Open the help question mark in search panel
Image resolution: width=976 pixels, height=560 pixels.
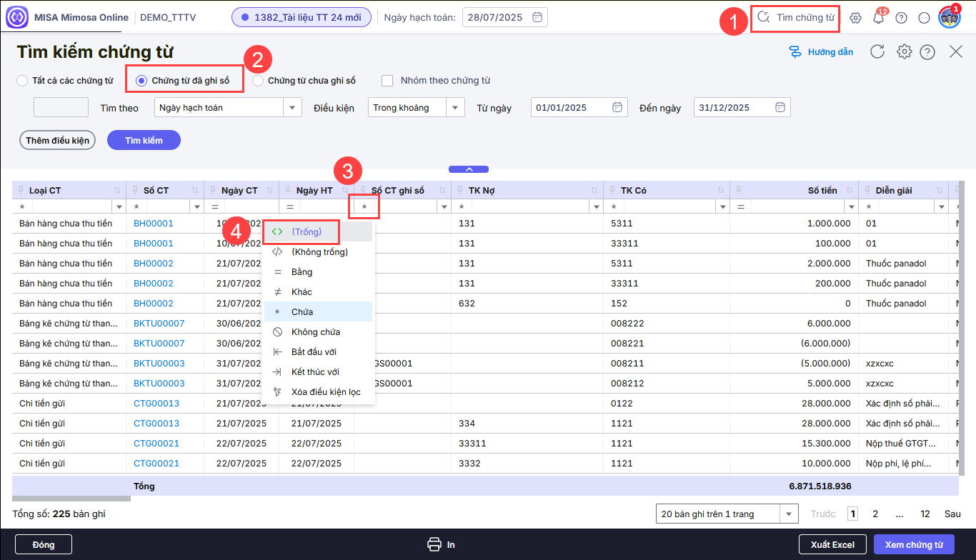(927, 51)
